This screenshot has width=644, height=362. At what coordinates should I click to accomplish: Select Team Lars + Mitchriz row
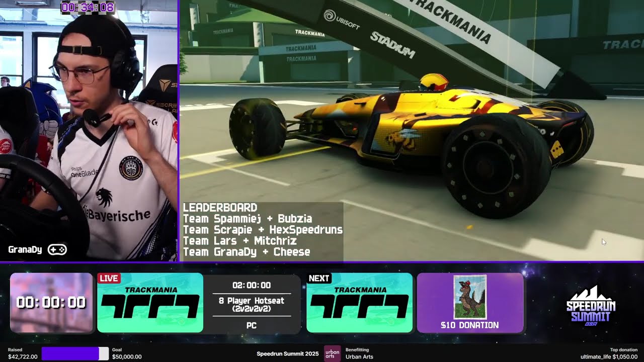click(x=239, y=241)
